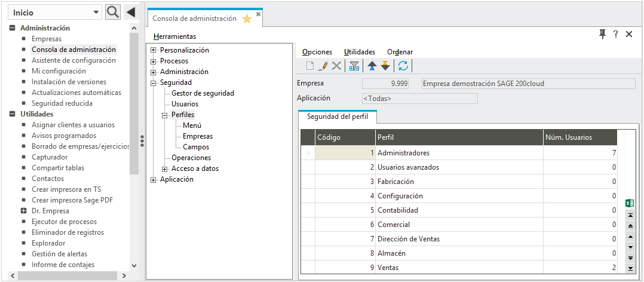Select Menú under Perfiles
This screenshot has width=644, height=282.
click(x=192, y=125)
